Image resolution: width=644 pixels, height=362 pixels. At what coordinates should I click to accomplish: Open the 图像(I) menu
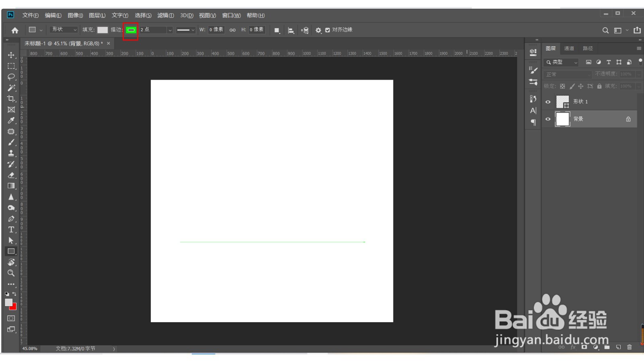click(75, 15)
